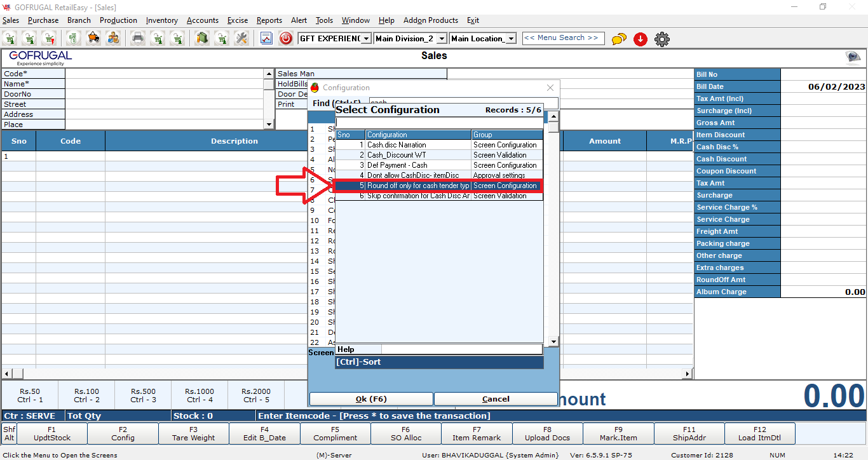Screen dimensions: 868x460
Task: Select the 'Cash.disc Narration' configuration row
Action: pyautogui.click(x=439, y=145)
